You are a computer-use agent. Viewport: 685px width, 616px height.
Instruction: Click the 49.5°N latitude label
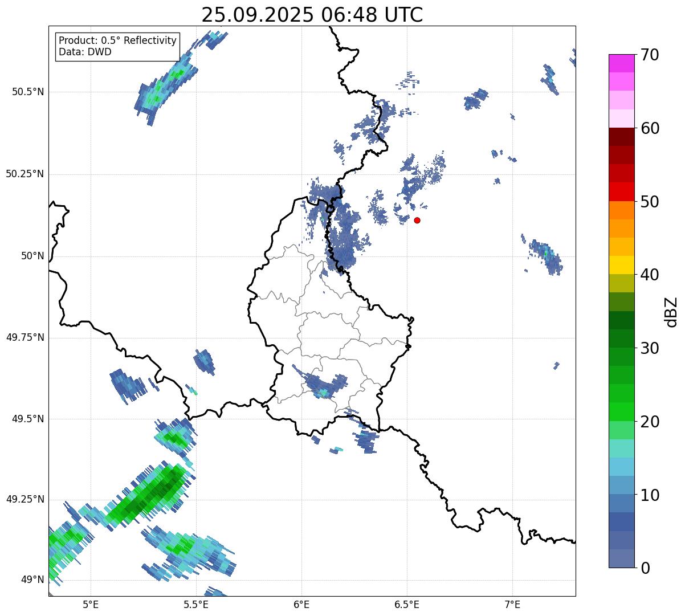pyautogui.click(x=28, y=419)
